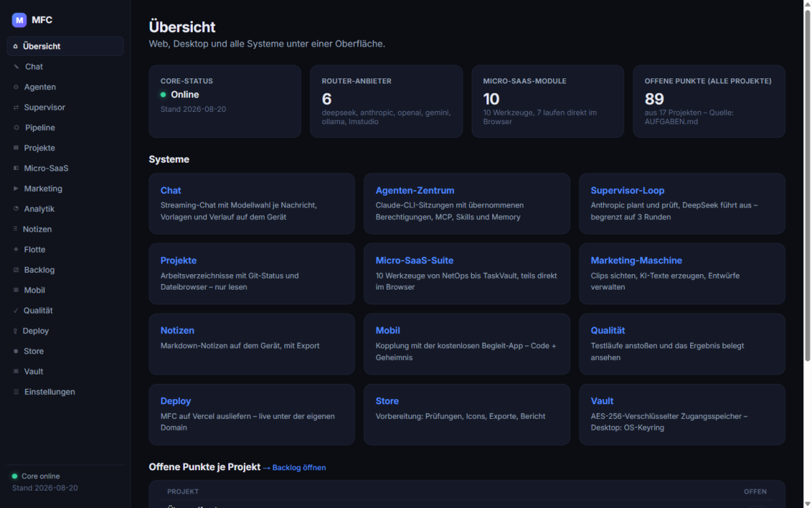Viewport: 812px width, 508px height.
Task: Select Store in the sidebar
Action: coord(65,351)
